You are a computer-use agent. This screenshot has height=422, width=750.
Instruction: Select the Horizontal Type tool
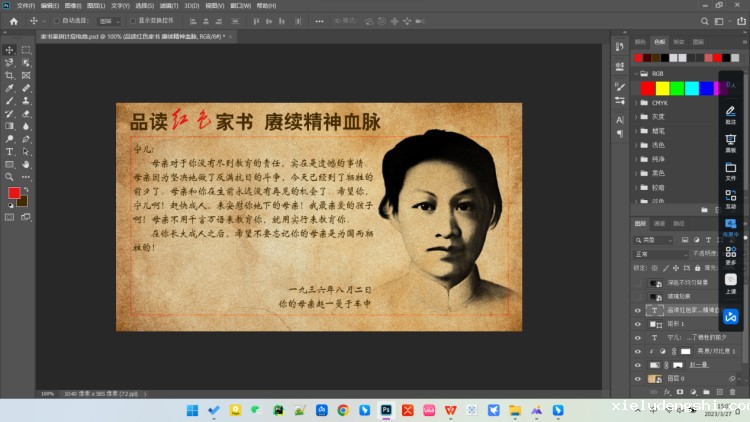(x=10, y=151)
